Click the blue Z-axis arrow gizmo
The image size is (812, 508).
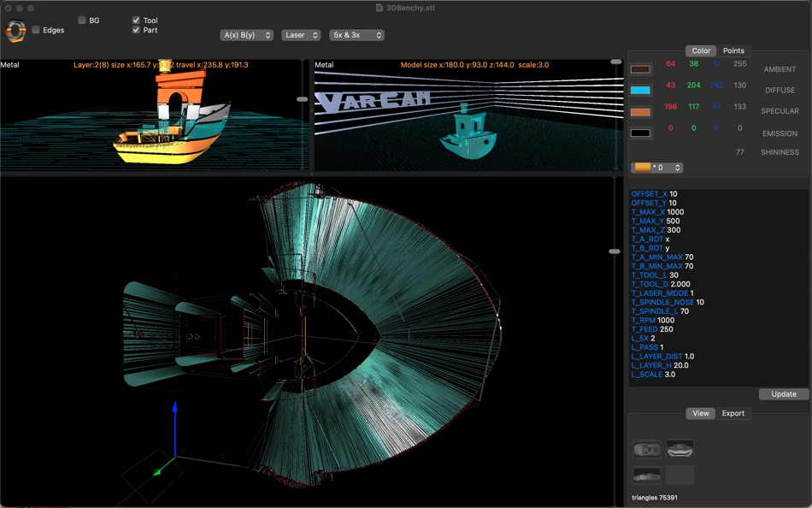[x=175, y=428]
